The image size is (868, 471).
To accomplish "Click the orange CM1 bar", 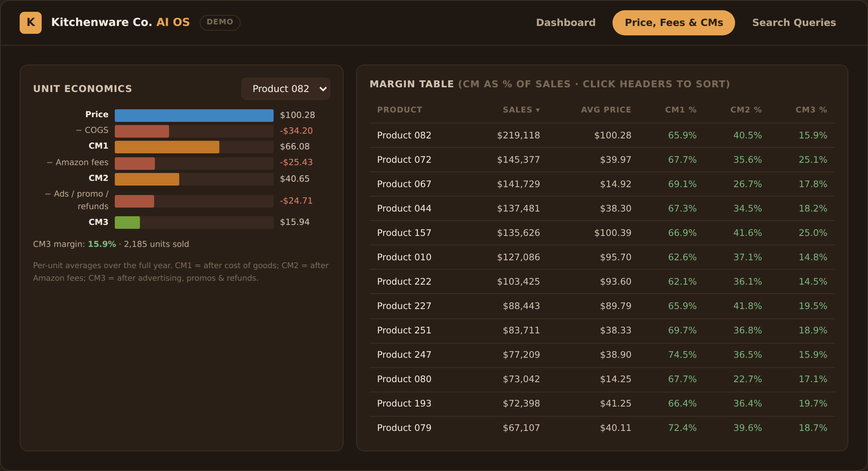I will (x=167, y=147).
